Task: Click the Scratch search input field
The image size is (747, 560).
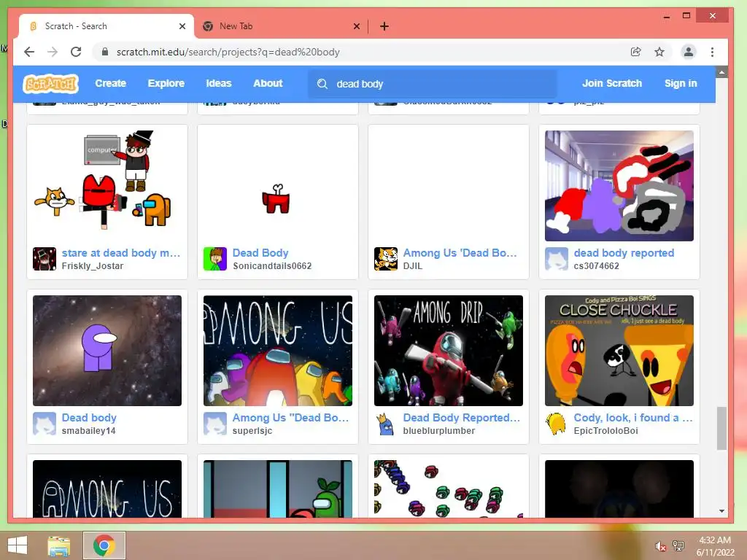Action: coord(433,84)
